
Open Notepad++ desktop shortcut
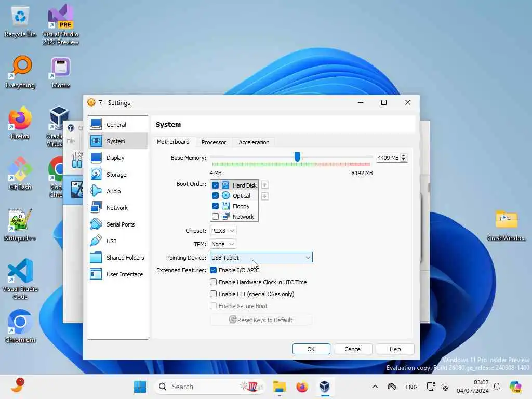tap(20, 225)
